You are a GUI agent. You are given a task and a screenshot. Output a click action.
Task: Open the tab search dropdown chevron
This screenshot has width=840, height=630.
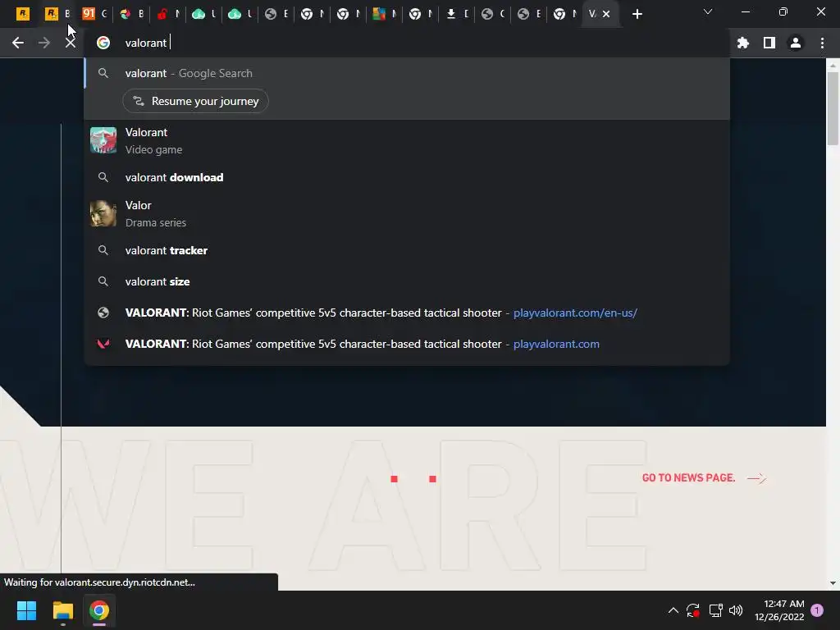(708, 11)
